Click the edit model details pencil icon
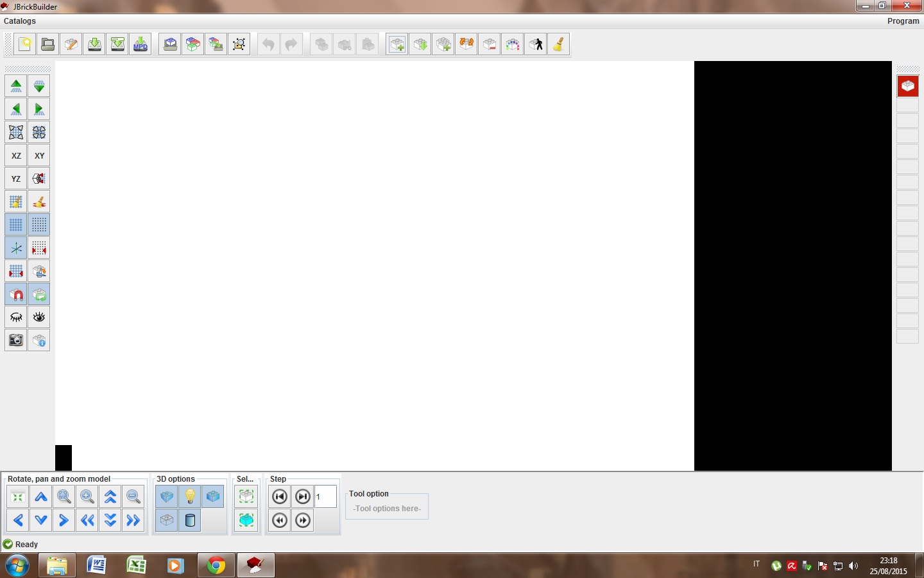 (71, 44)
